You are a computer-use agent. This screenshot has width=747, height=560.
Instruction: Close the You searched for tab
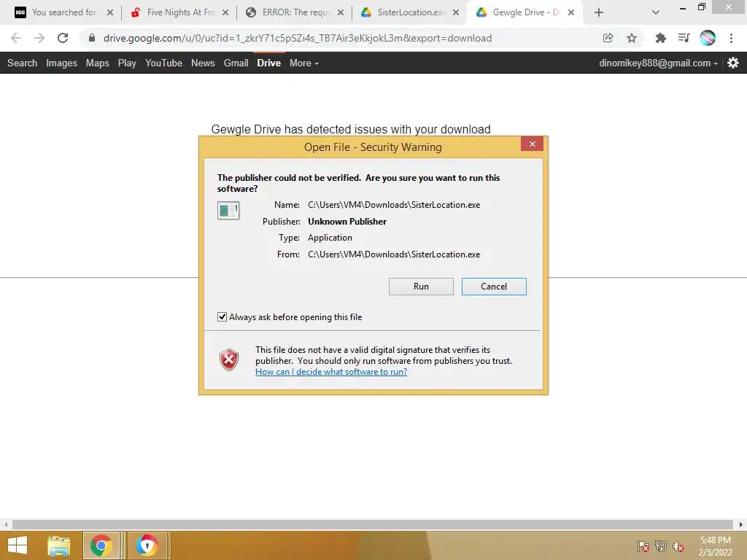click(110, 12)
